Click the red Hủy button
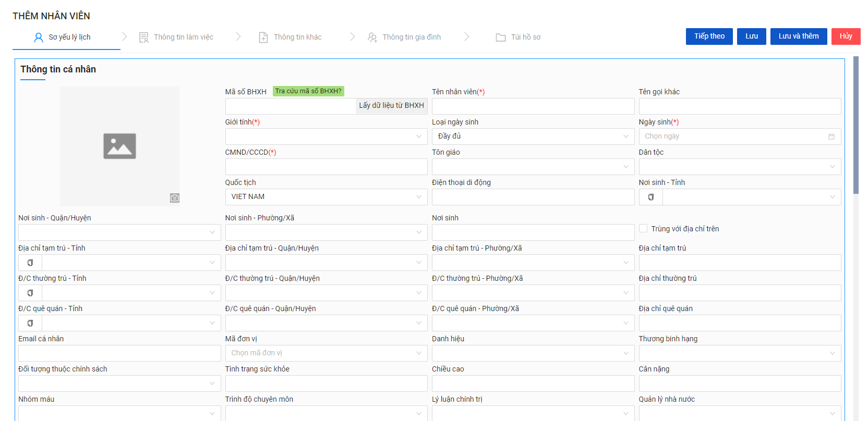868x421 pixels. [x=846, y=36]
